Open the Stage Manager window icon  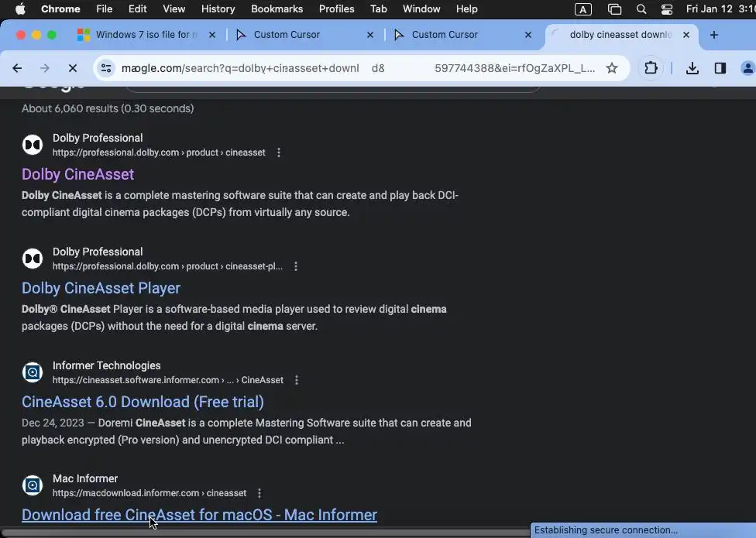(x=614, y=9)
